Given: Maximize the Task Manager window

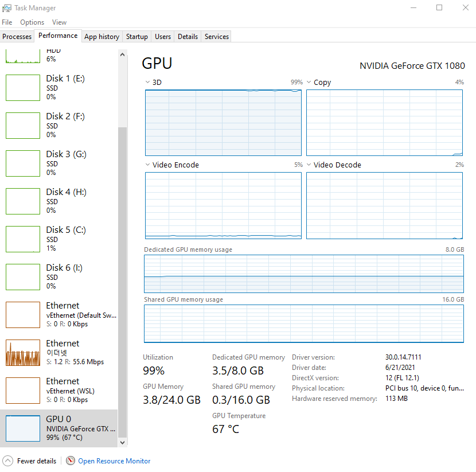Looking at the screenshot, I should point(439,7).
